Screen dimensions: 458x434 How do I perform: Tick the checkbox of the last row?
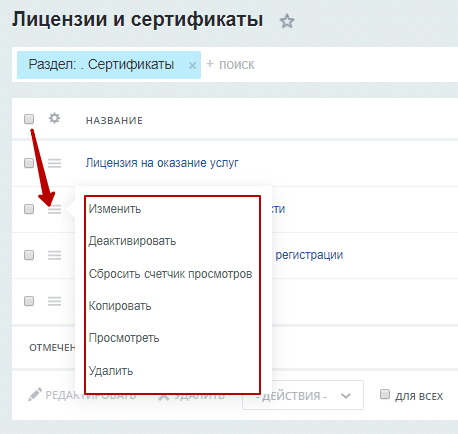tap(29, 301)
